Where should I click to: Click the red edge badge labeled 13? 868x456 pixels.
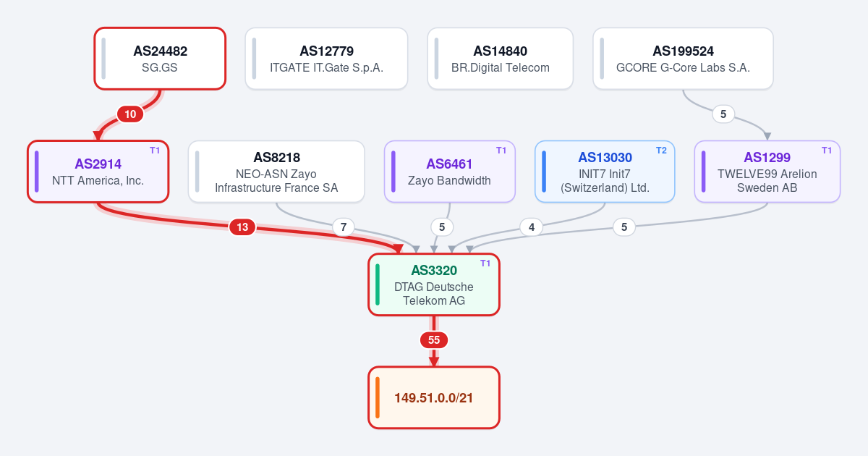click(242, 227)
